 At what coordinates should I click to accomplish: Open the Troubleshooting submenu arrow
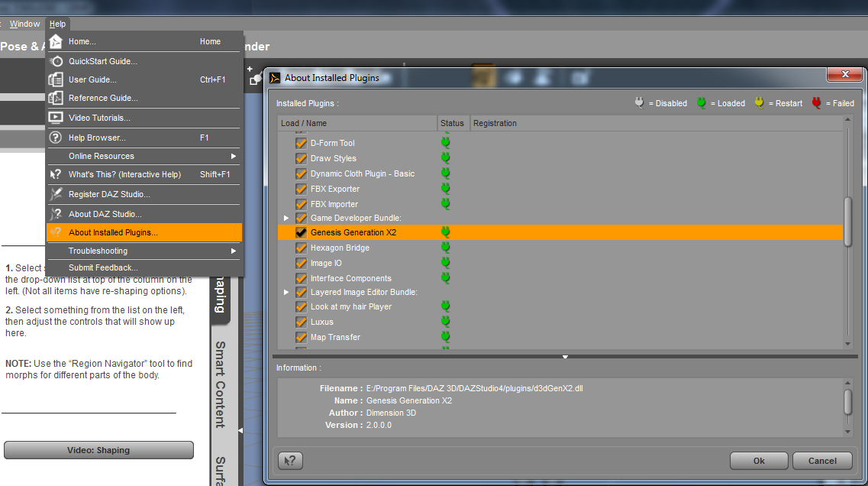click(233, 251)
